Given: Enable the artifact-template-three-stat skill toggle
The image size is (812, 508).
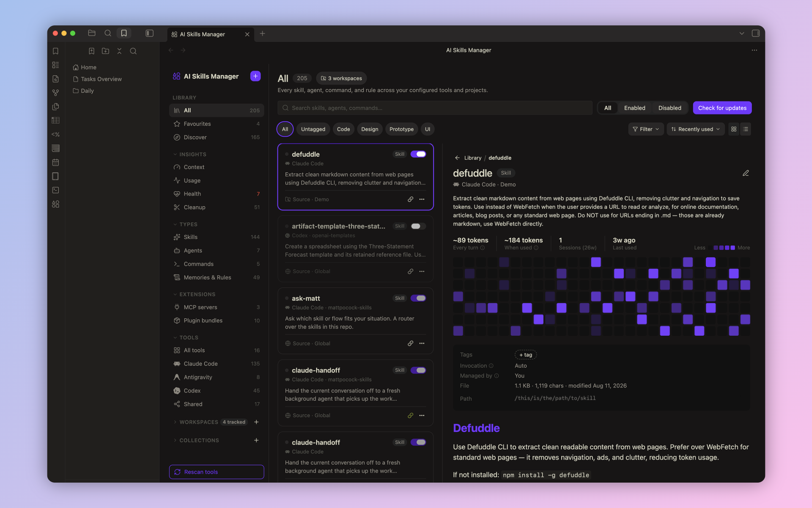Looking at the screenshot, I should [418, 226].
